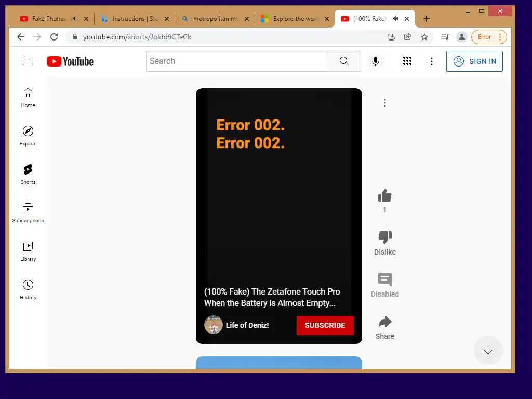Click the address bar URL

137,37
